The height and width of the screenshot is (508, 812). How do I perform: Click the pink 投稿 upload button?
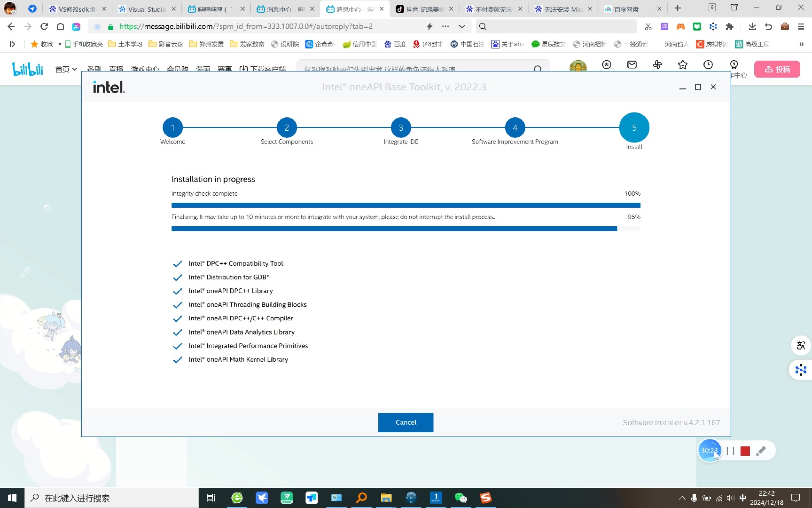tap(777, 69)
